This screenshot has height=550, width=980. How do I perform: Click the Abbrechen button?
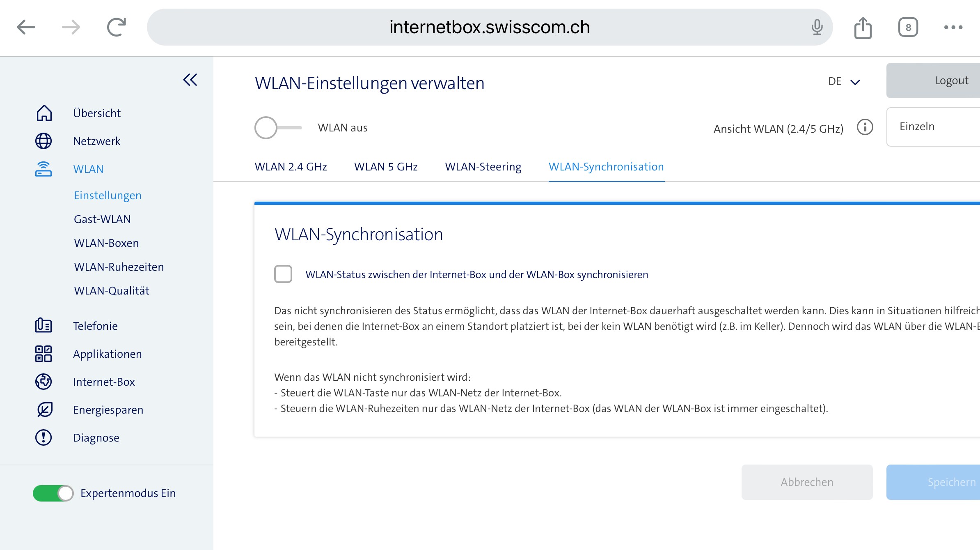tap(807, 482)
